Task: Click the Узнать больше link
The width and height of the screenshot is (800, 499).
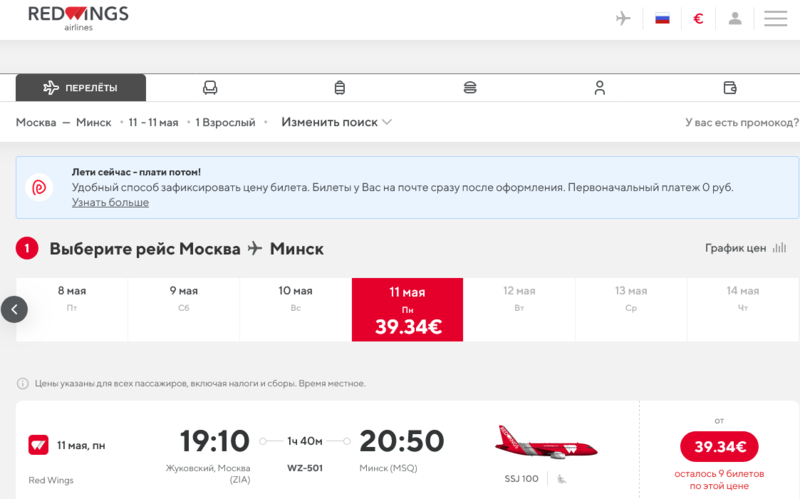Action: [110, 202]
